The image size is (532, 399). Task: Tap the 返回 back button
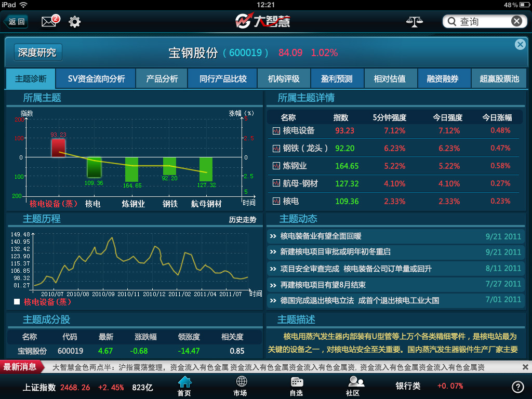coord(16,22)
